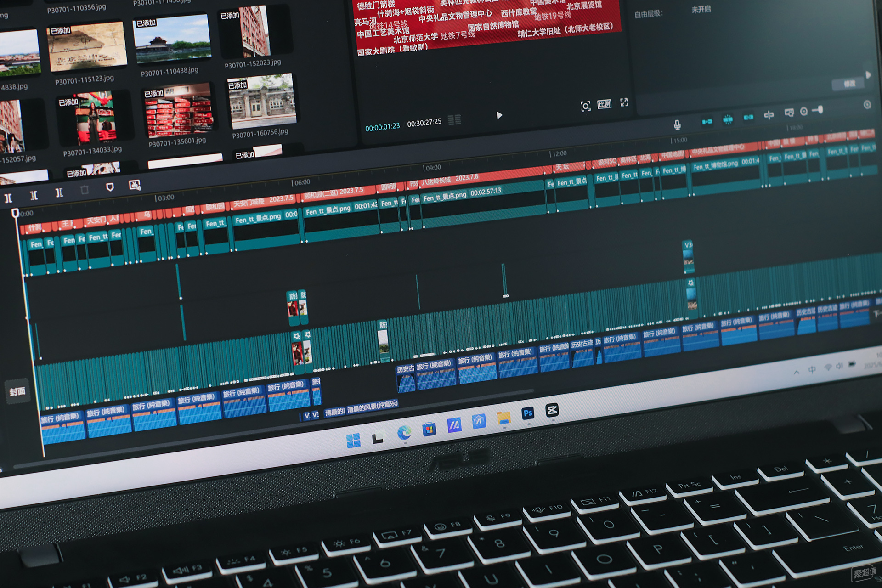The image size is (882, 588).
Task: Click the current timecode 00:00:01:23
Action: pyautogui.click(x=382, y=127)
